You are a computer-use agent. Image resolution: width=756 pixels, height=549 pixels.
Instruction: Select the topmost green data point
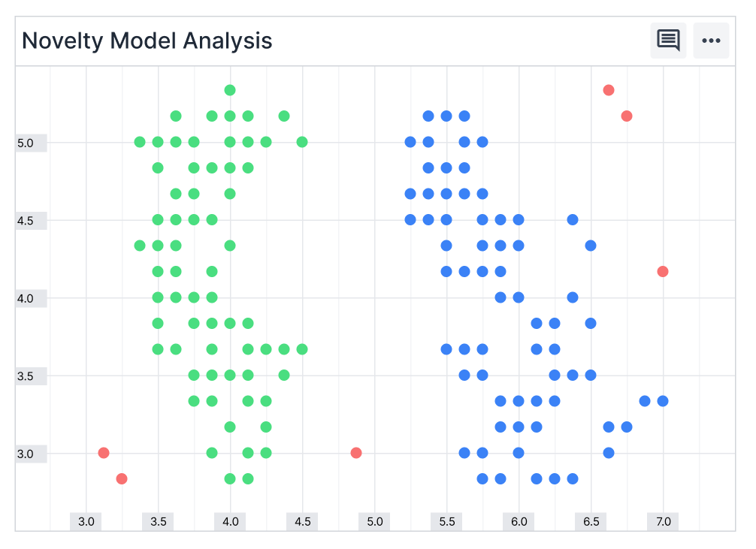[x=230, y=89]
